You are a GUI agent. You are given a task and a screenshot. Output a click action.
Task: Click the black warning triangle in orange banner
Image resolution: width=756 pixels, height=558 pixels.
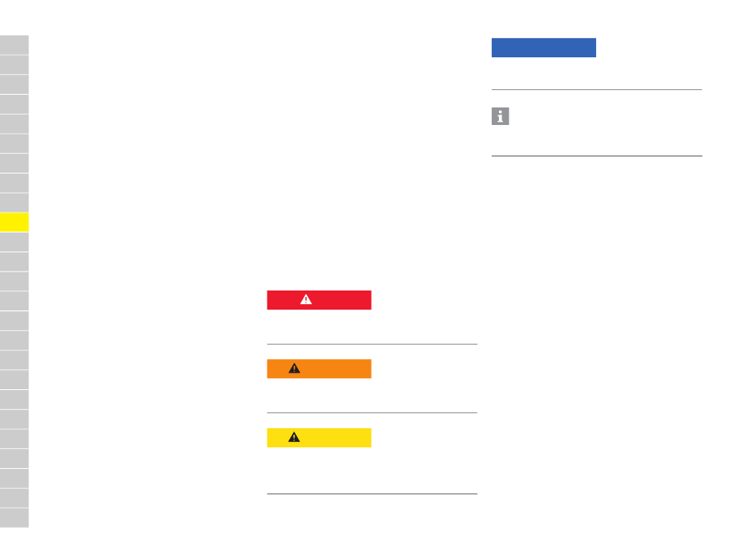(x=294, y=369)
